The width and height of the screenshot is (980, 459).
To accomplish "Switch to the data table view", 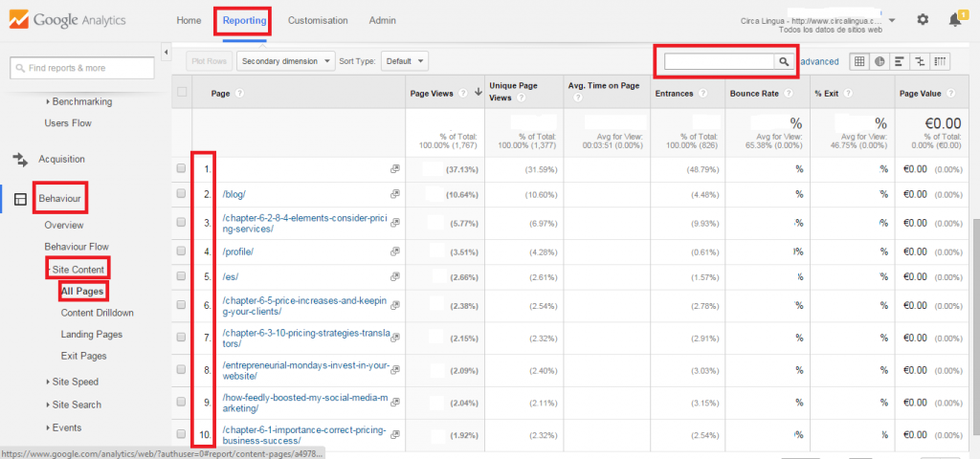I will [859, 62].
